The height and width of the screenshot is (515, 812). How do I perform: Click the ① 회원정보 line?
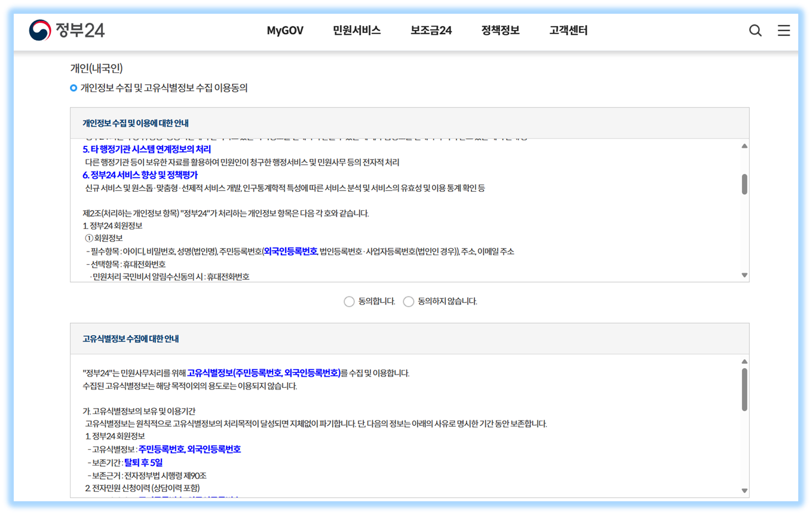tap(104, 238)
